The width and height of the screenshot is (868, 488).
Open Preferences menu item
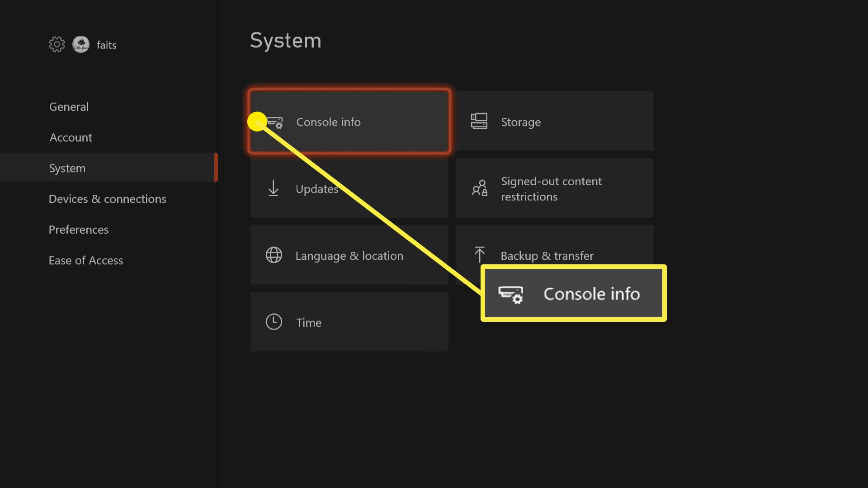pyautogui.click(x=79, y=229)
